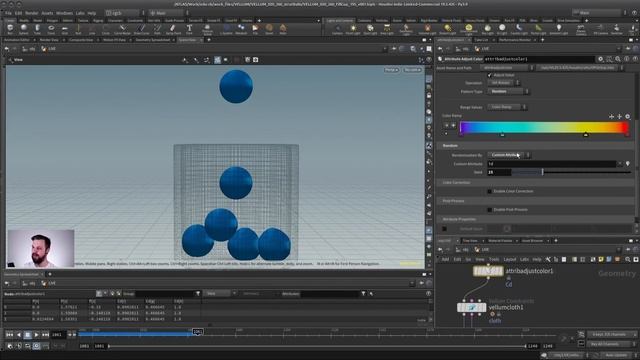This screenshot has width=640, height=360.
Task: Uncheck the Adjust Value checkbox
Action: (489, 75)
